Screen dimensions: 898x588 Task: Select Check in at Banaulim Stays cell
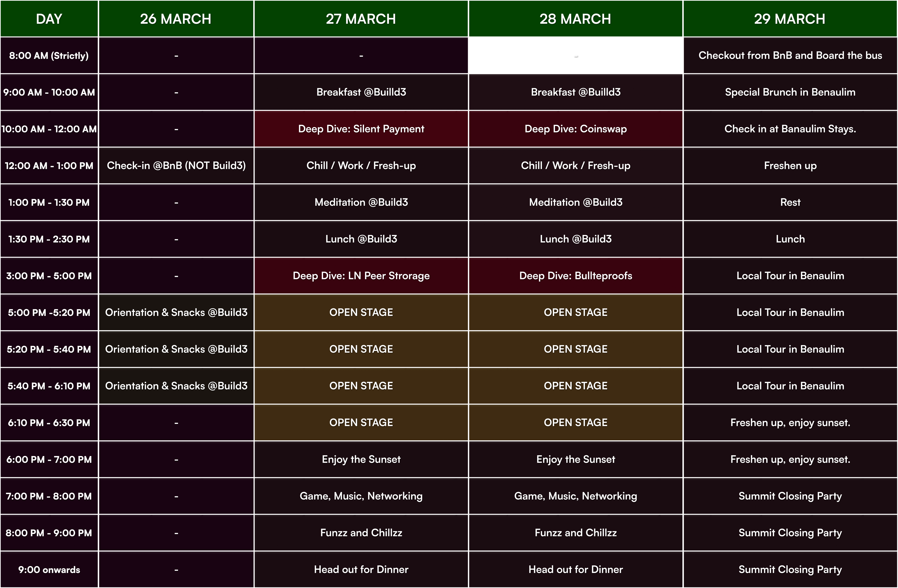(x=790, y=129)
